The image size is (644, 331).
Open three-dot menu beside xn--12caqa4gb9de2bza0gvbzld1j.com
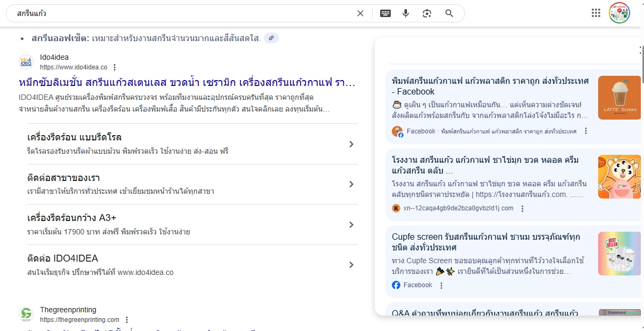point(522,208)
